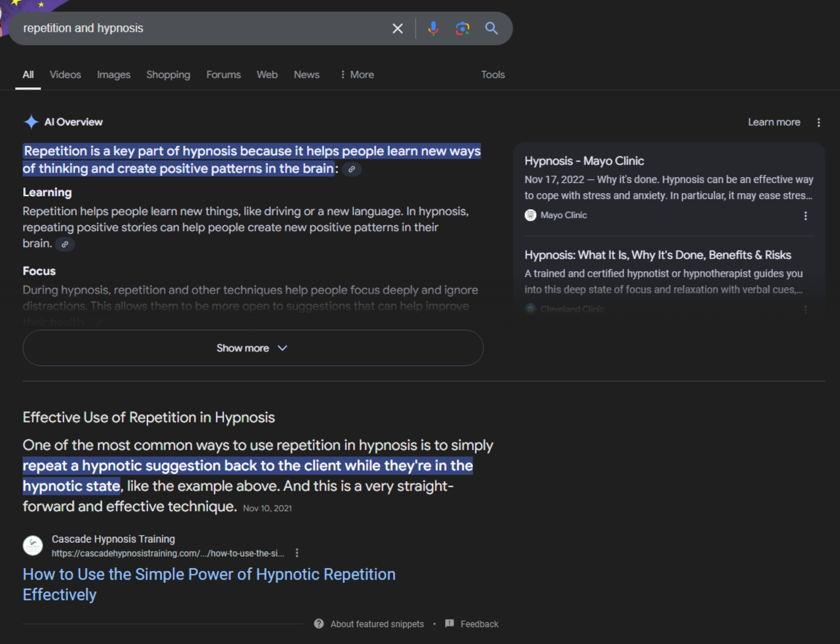Select the All results tab

(28, 75)
